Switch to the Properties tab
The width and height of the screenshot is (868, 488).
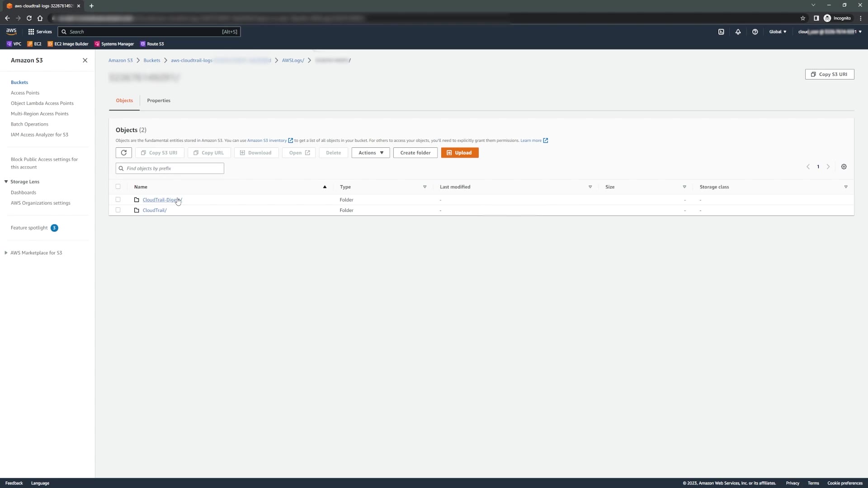[158, 100]
